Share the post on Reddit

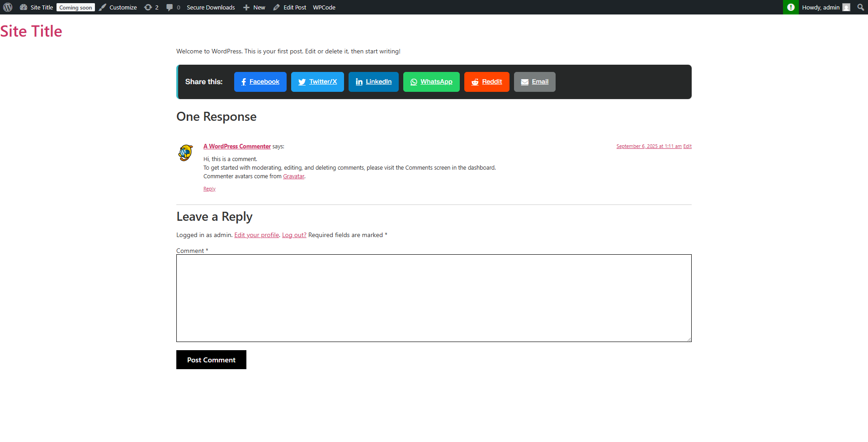point(486,82)
